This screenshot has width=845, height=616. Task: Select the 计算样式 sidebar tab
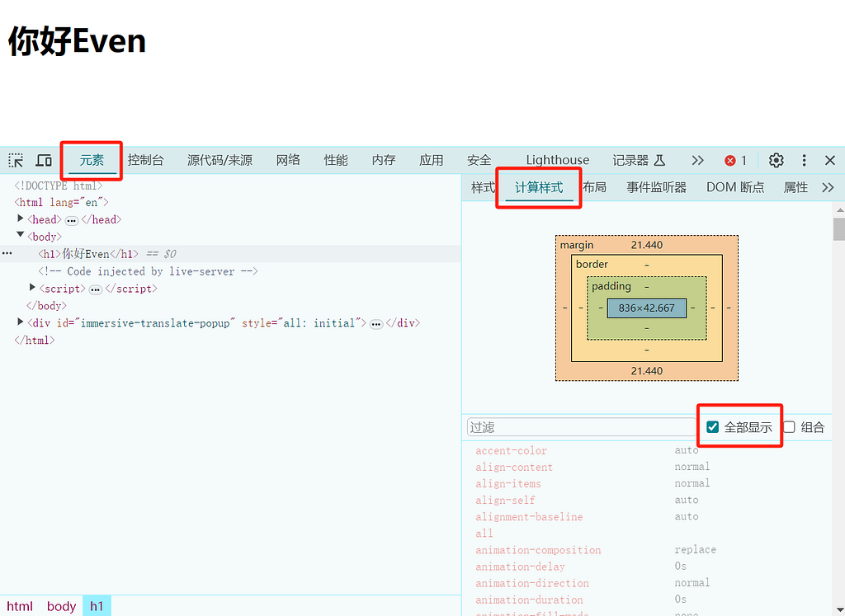click(539, 187)
